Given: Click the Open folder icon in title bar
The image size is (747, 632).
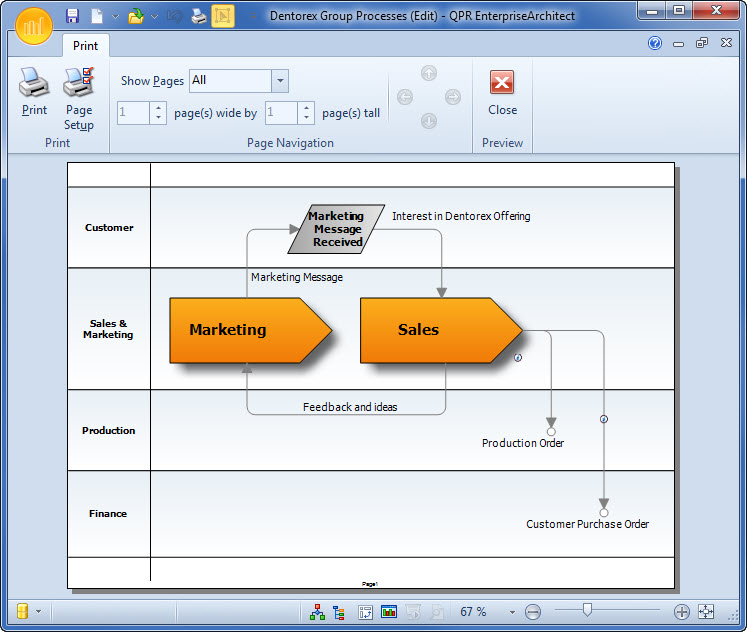Looking at the screenshot, I should [135, 16].
